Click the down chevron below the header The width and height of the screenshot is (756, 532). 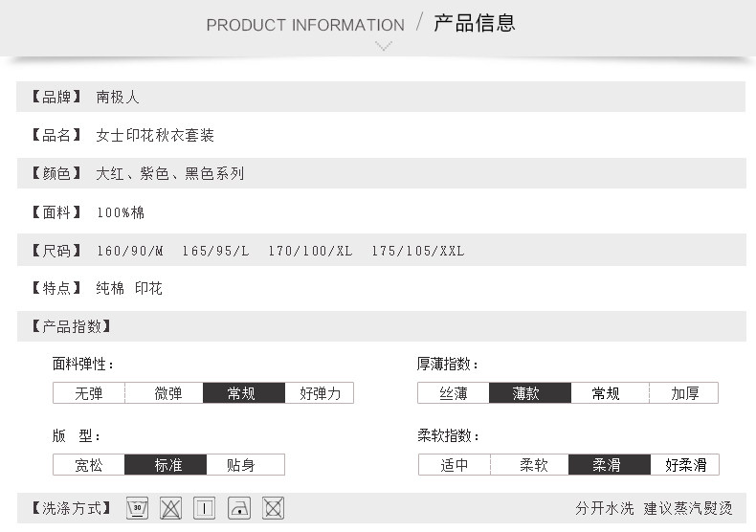pos(384,46)
